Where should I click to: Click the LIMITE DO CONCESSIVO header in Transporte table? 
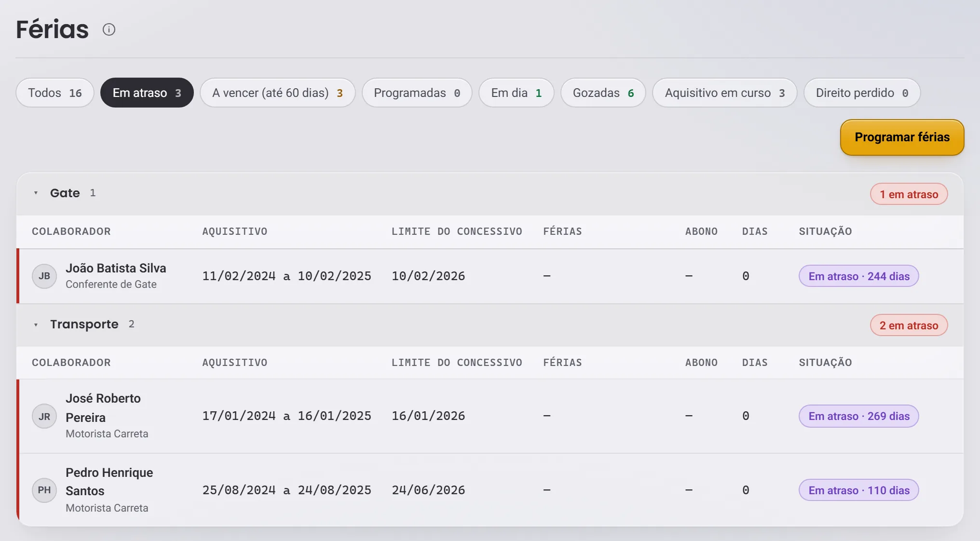point(457,363)
